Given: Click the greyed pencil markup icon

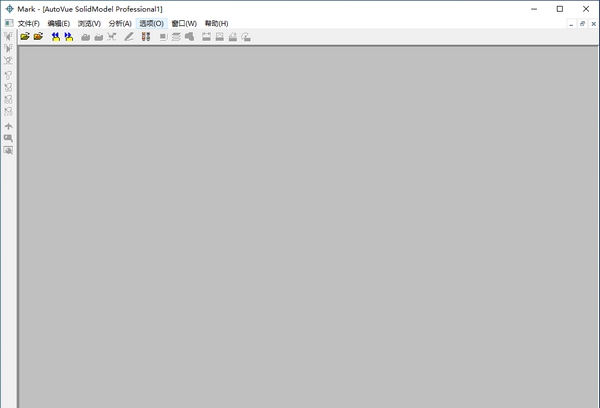Looking at the screenshot, I should pyautogui.click(x=129, y=37).
